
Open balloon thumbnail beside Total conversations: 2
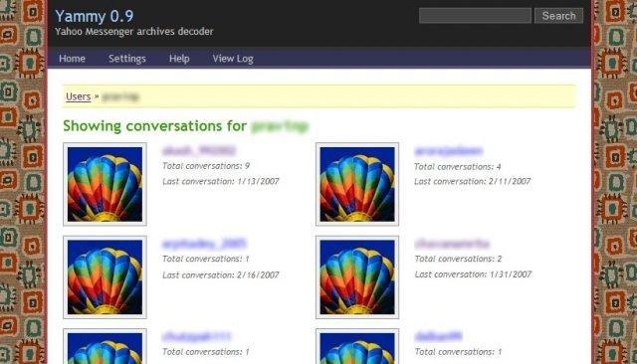pos(357,277)
